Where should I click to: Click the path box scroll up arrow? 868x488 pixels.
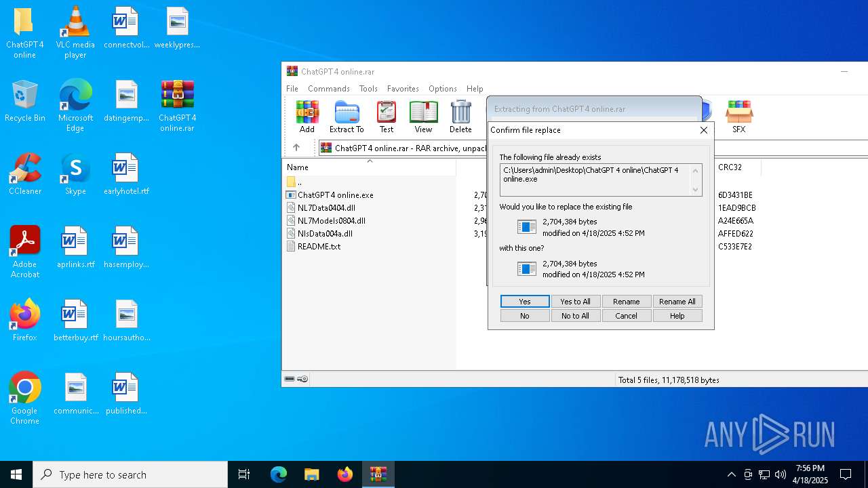point(696,170)
